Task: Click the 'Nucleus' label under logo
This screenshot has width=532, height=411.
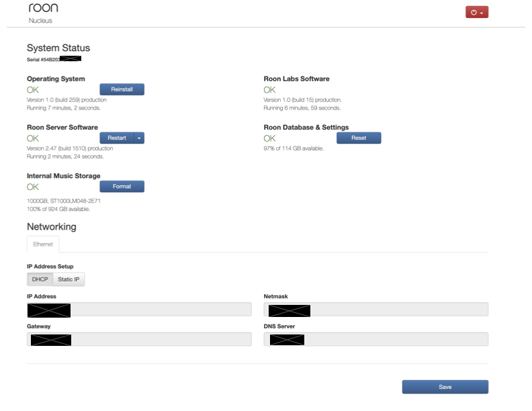Action: [x=40, y=21]
